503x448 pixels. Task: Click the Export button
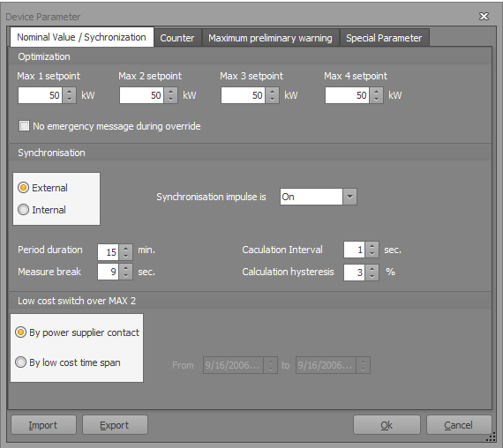coord(115,425)
